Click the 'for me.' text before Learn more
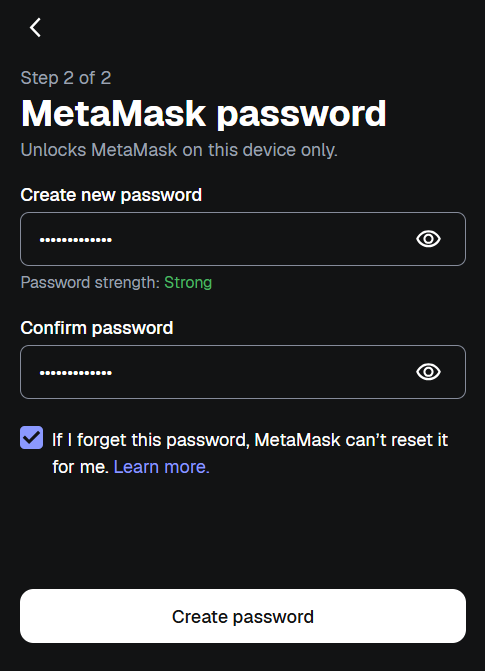The width and height of the screenshot is (485, 671). 80,467
